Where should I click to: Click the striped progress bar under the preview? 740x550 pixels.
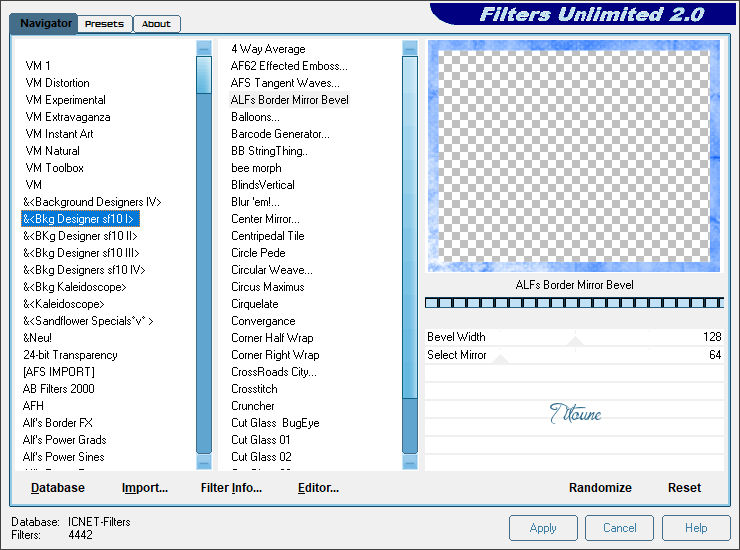(574, 303)
